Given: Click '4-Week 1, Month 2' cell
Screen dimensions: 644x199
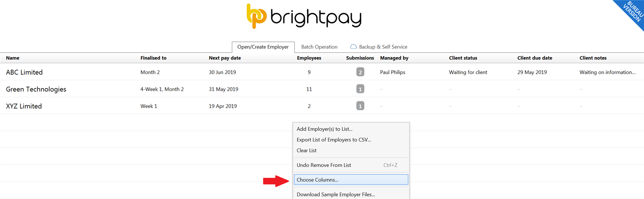Looking at the screenshot, I should (x=162, y=89).
